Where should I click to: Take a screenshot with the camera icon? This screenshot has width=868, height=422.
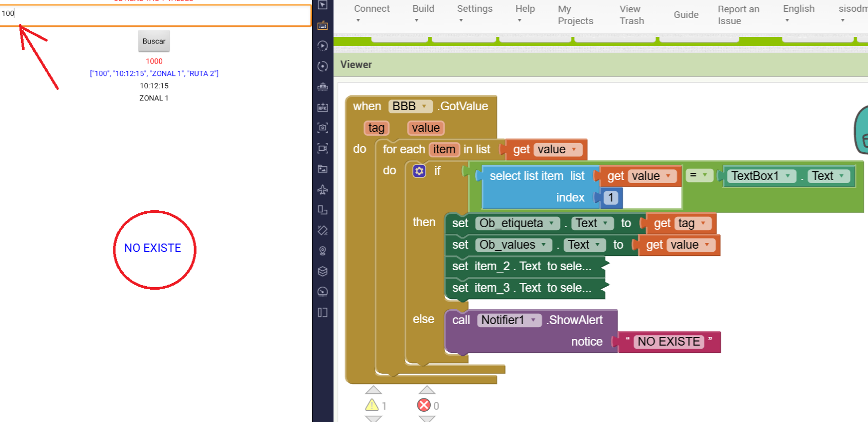(x=322, y=128)
